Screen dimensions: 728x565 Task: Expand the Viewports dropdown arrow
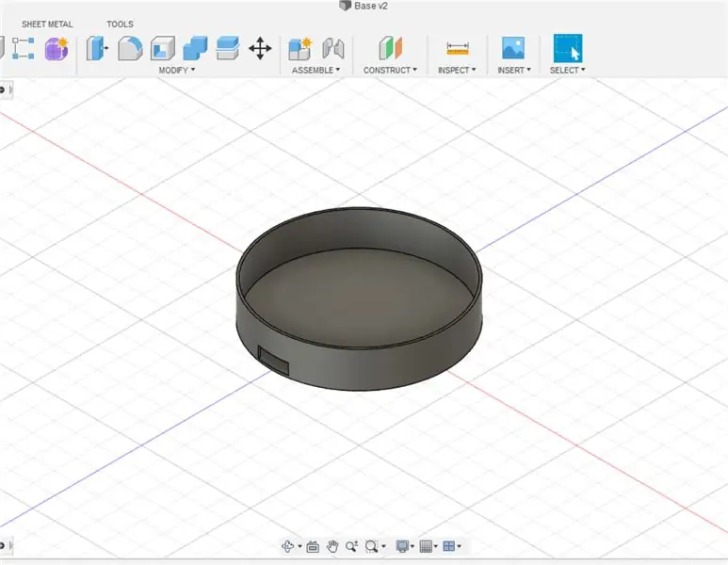click(x=460, y=547)
